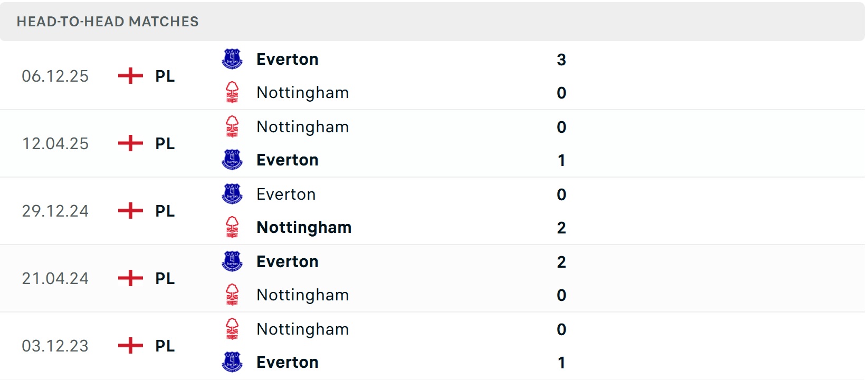Click England flag in 06.12.25 row
This screenshot has height=381, width=868.
(130, 76)
